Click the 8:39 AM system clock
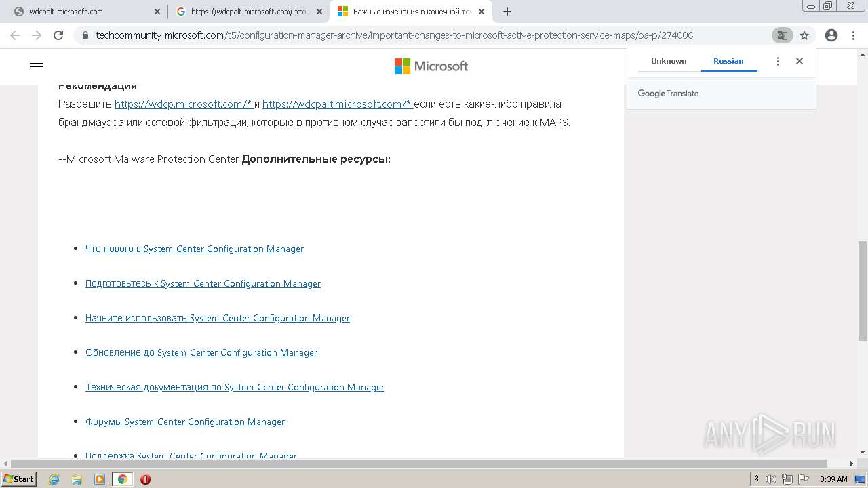This screenshot has height=488, width=868. 833,479
